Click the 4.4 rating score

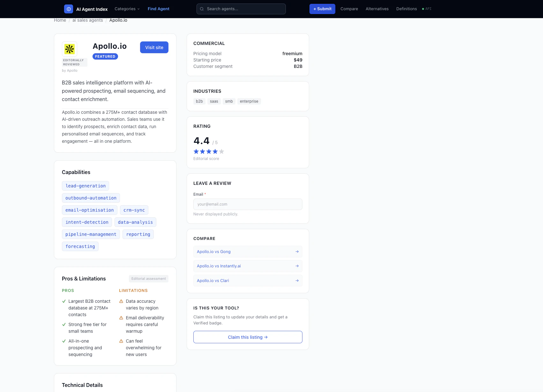click(202, 141)
